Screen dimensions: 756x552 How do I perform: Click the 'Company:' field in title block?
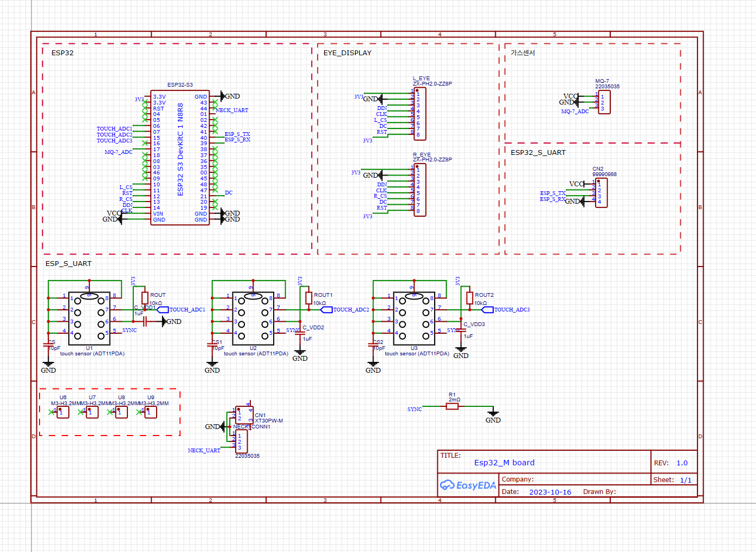[x=518, y=479]
